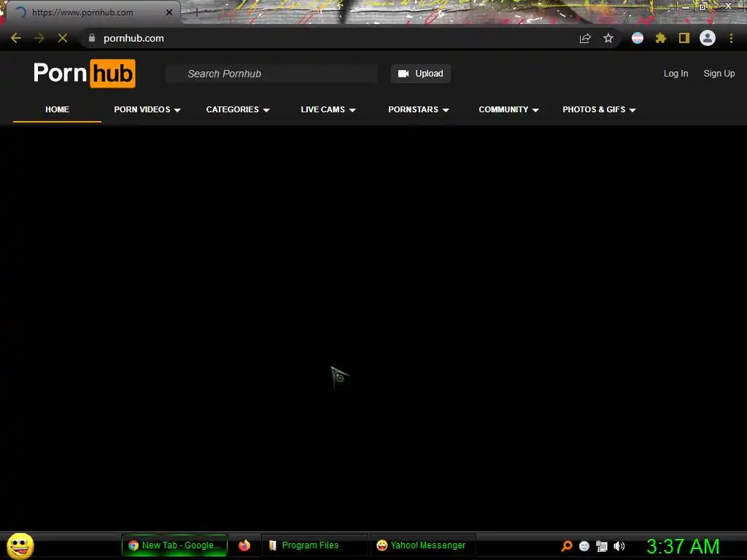Expand the PHOTOS & GIFS dropdown menu
The image size is (747, 560).
[x=599, y=109]
